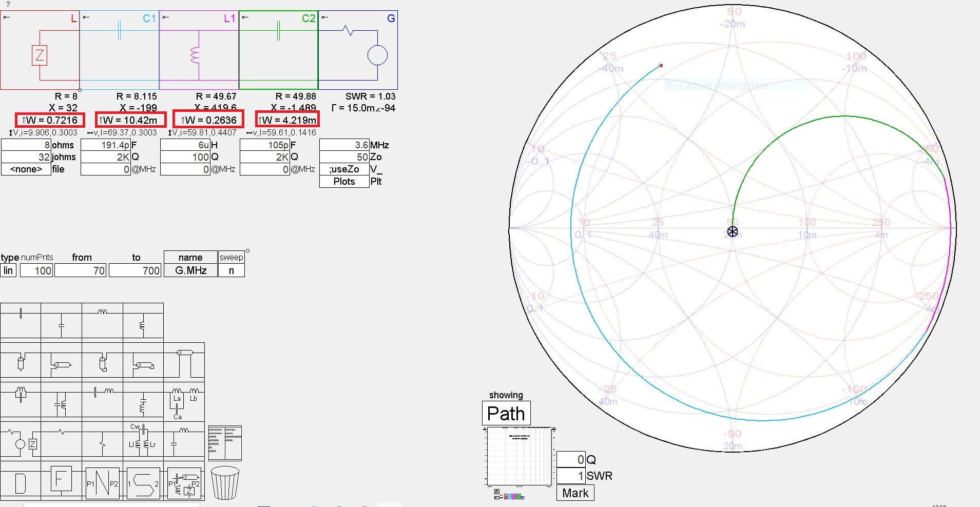Edit the C1 2K Q field
Image resolution: width=980 pixels, height=507 pixels.
(106, 157)
